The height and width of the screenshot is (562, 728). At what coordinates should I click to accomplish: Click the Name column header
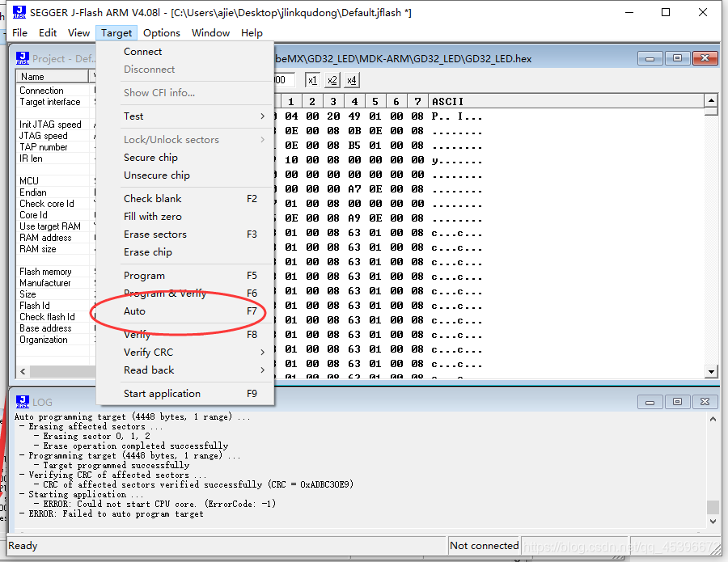click(53, 77)
